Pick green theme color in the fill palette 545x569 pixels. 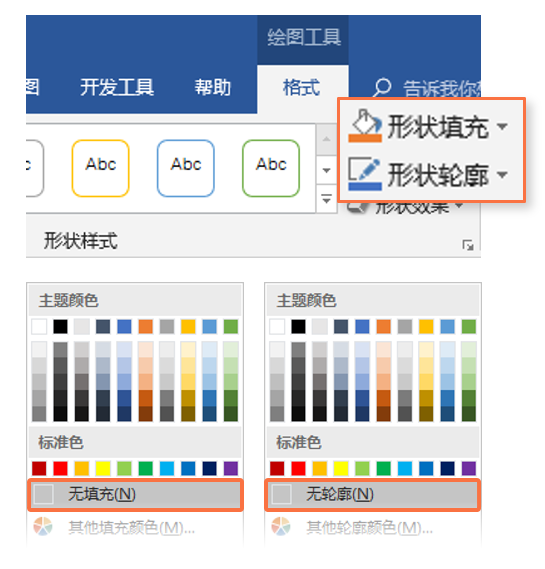tap(231, 327)
